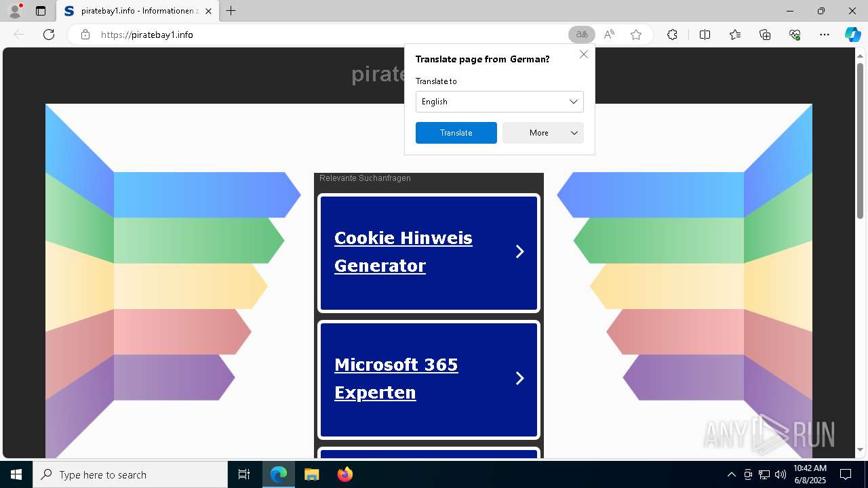This screenshot has height=488, width=868.
Task: Open the Extensions menu
Action: tap(672, 35)
